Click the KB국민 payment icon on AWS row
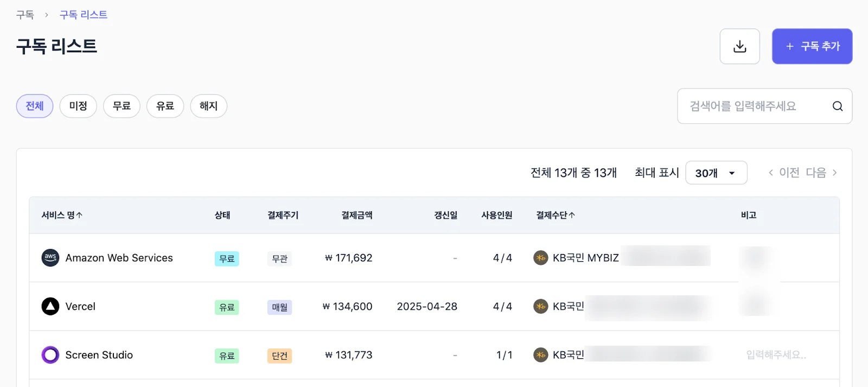This screenshot has height=387, width=868. 540,258
